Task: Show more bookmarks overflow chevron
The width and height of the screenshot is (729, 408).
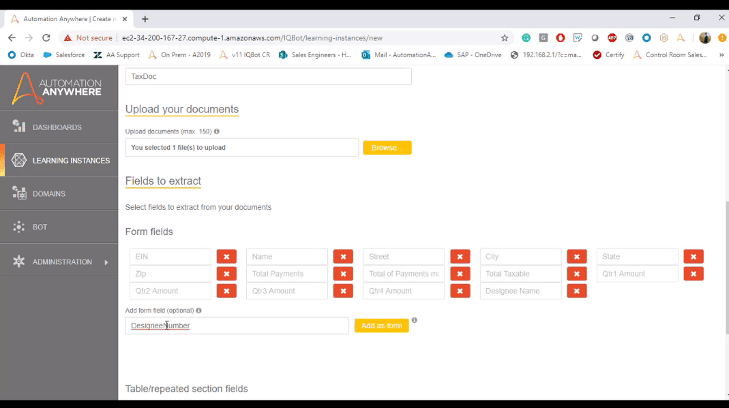Action: point(722,55)
